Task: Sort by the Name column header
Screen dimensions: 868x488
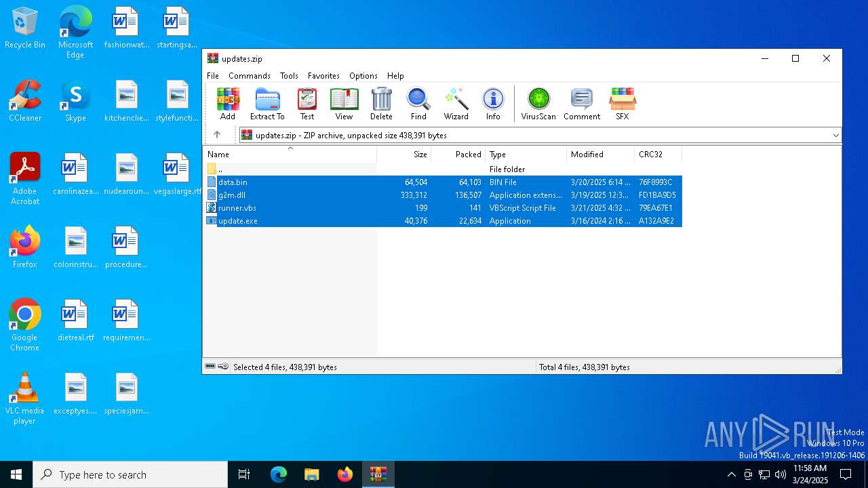Action: coord(290,155)
